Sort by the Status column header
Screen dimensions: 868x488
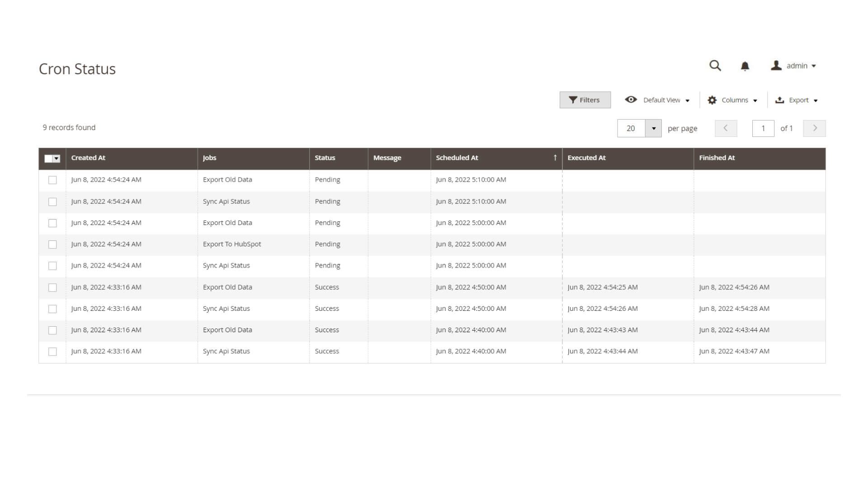point(325,158)
